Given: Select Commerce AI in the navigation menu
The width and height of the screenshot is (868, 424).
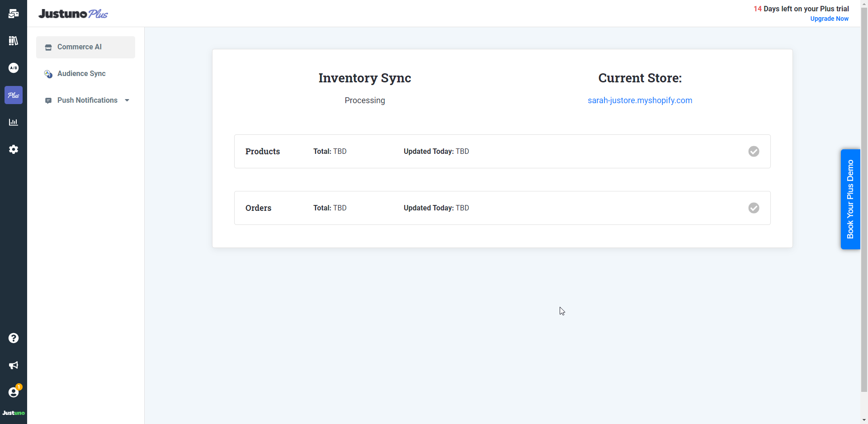Looking at the screenshot, I should coord(79,47).
